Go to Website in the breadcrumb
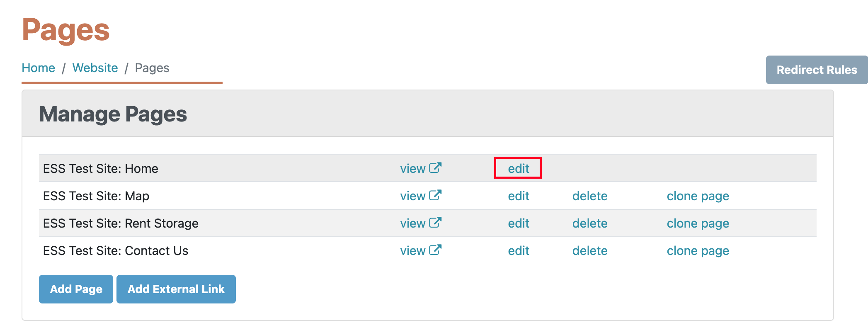868x330 pixels. coord(95,68)
